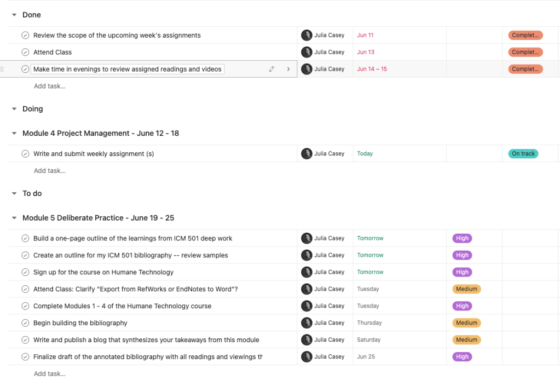Click 'Add task...' under the Done section

point(49,86)
